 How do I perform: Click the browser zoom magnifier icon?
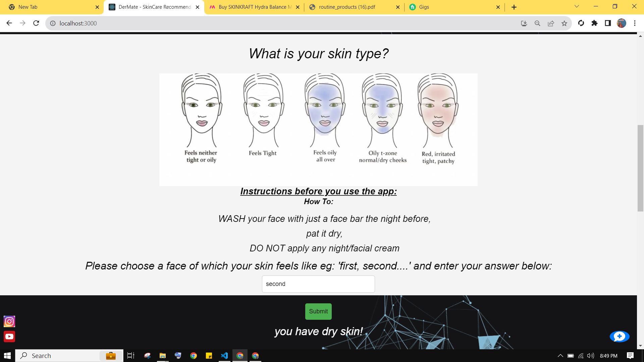[537, 23]
